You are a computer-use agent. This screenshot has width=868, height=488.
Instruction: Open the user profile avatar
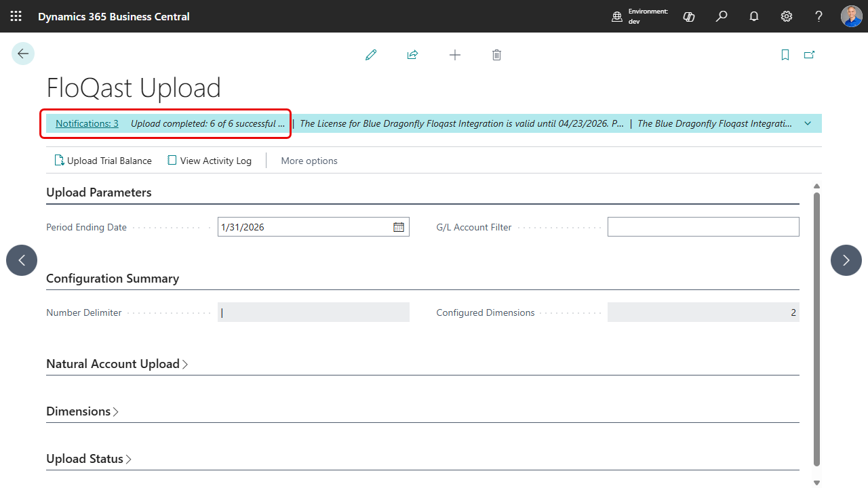pyautogui.click(x=852, y=16)
